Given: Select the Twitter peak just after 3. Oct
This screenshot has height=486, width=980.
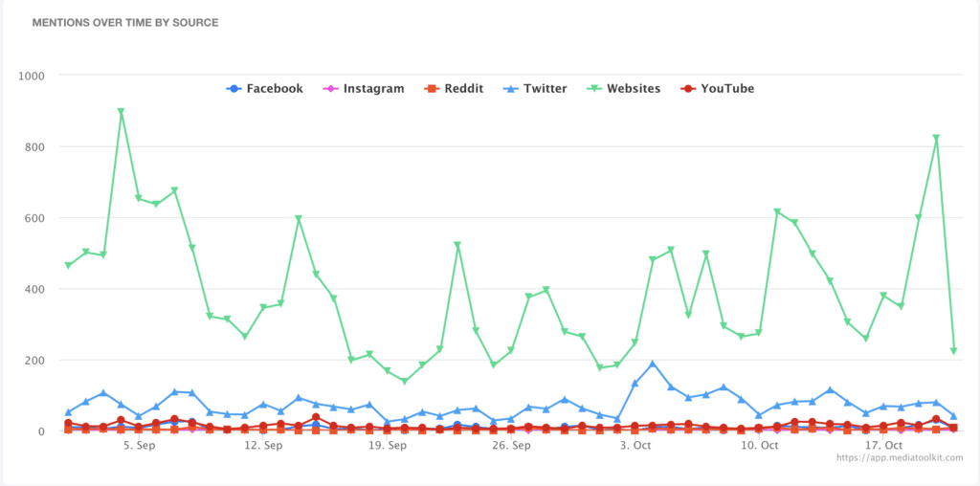Looking at the screenshot, I should (653, 364).
